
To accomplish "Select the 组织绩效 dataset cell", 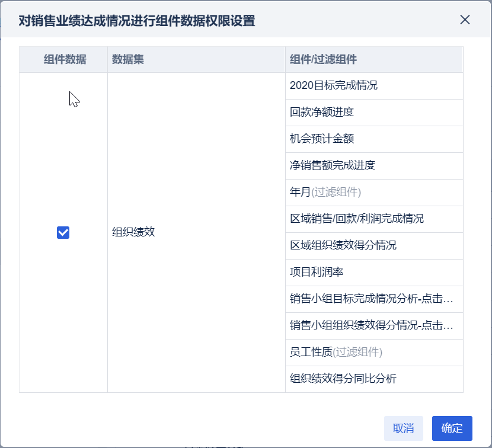I will click(196, 232).
